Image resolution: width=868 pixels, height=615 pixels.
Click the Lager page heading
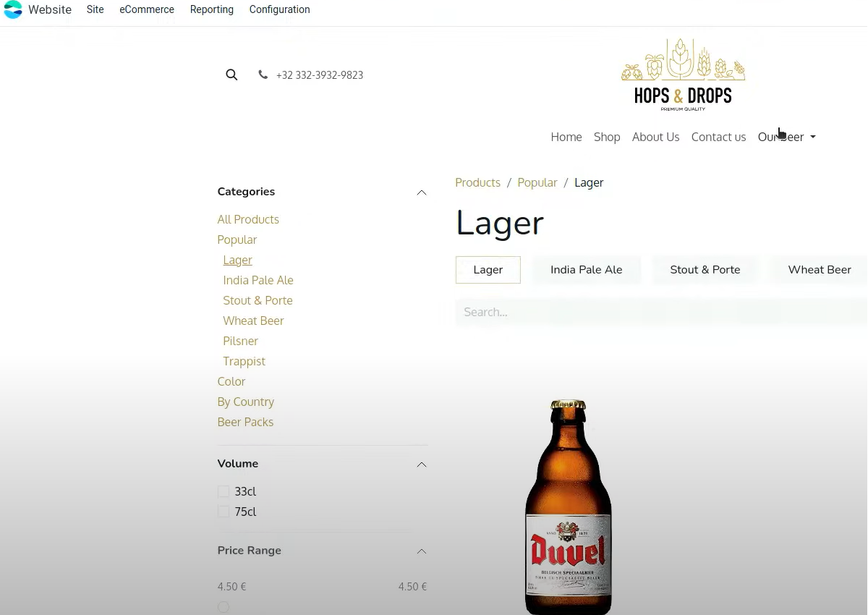point(500,223)
